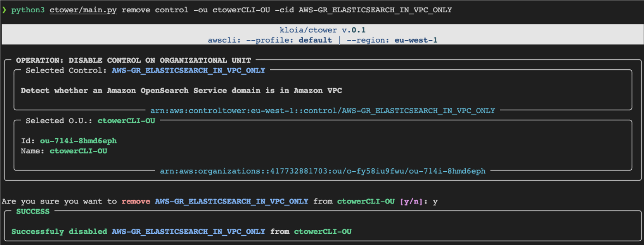Click the OPERATION: DISABLE CONTROL panel title

click(133, 60)
